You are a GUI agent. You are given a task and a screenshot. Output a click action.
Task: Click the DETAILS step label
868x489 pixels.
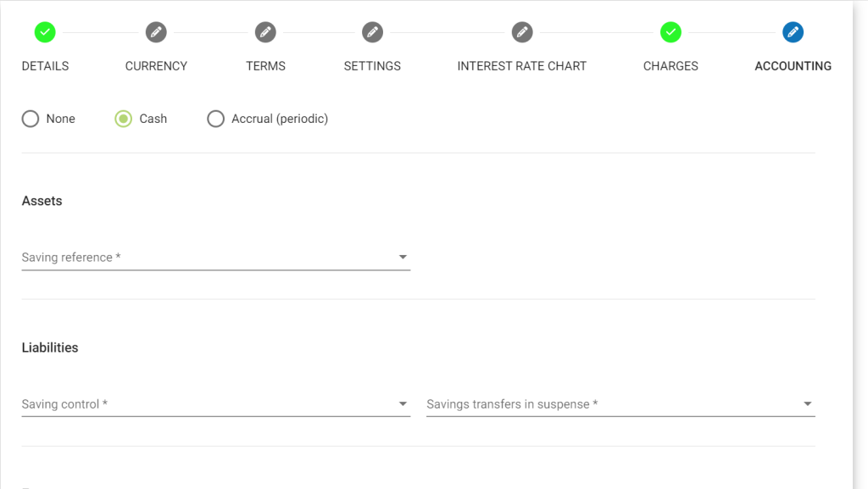[46, 66]
